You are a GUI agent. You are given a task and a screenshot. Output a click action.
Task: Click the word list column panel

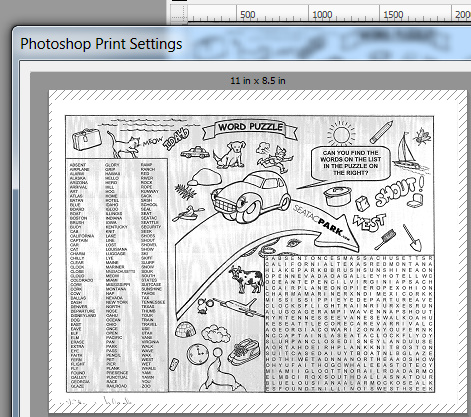117,275
